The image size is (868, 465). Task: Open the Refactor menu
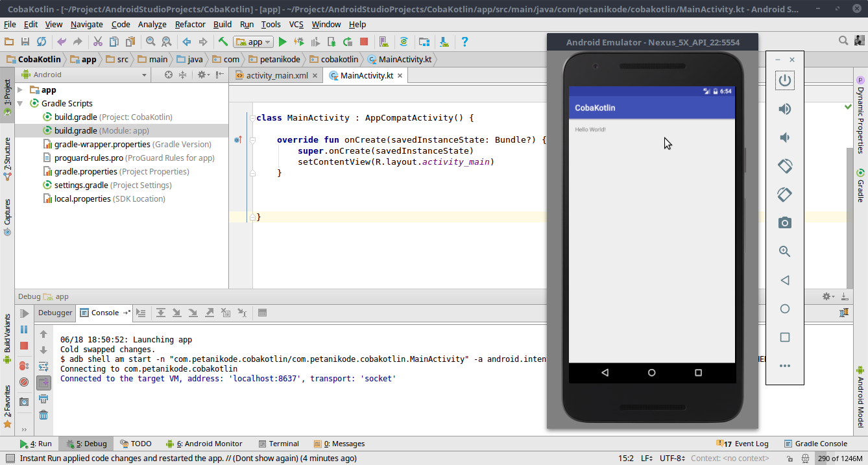tap(190, 24)
